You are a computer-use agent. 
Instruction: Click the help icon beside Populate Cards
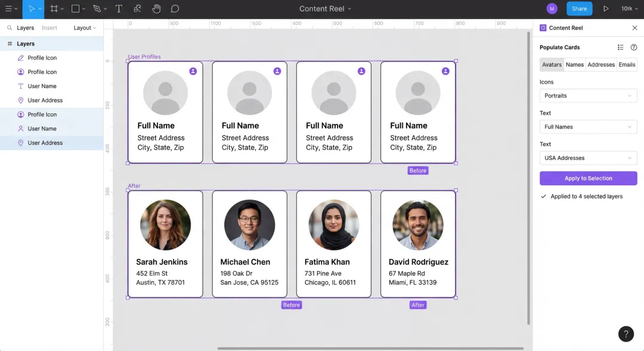click(634, 48)
